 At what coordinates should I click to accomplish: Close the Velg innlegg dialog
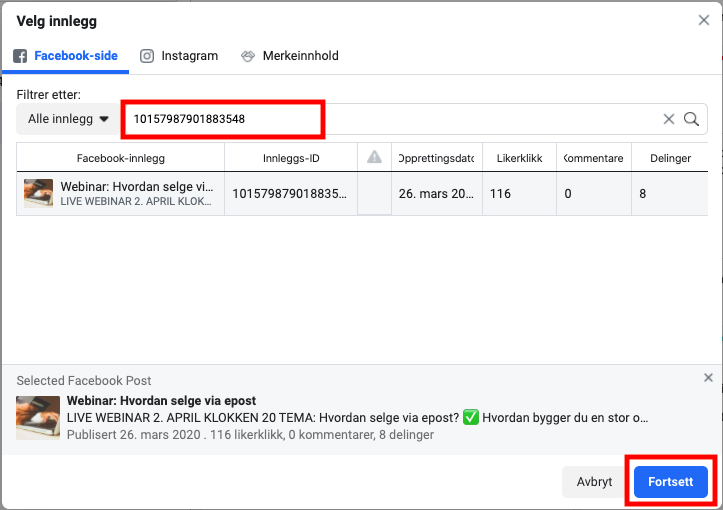[x=704, y=20]
